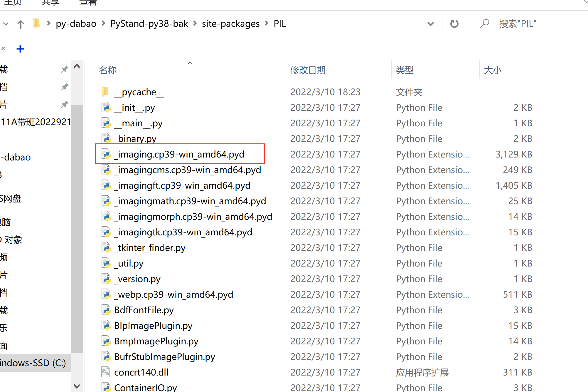
Task: Click the chevron after site-packages
Action: click(x=267, y=23)
